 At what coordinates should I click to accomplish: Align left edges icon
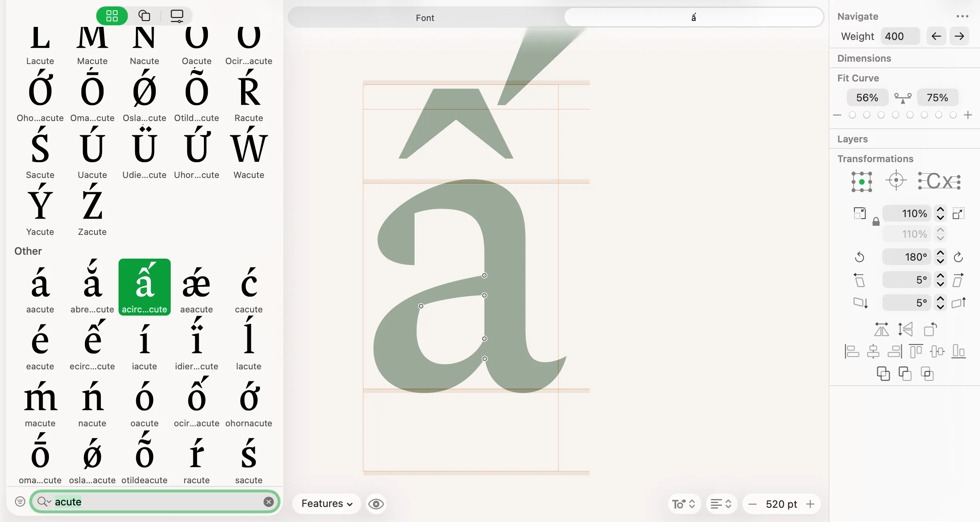tap(852, 351)
